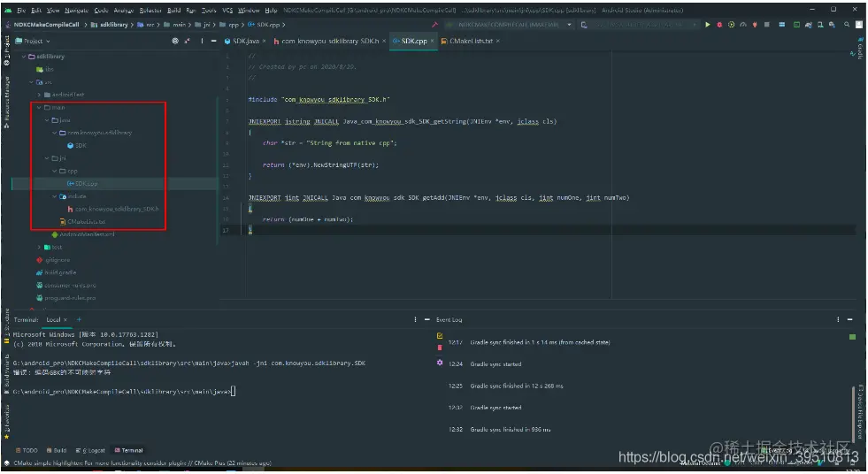Expand the test folder in the tree
Viewport: 868px width, 474px height.
click(39, 248)
